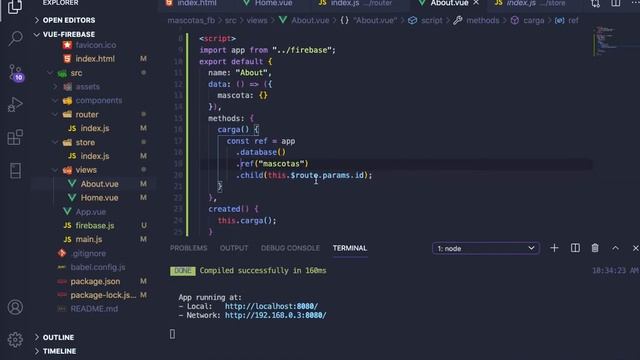Open the Explorer view icon
Viewport: 640px width, 360px height.
[15, 7]
